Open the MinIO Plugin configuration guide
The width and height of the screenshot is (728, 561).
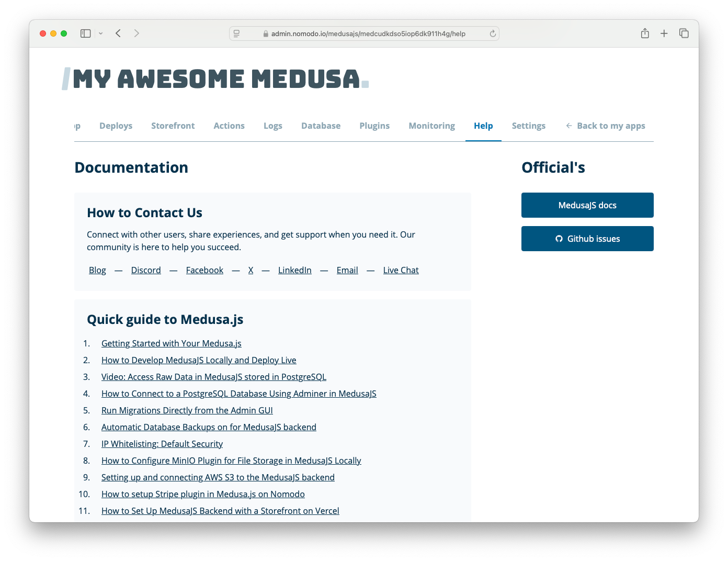[231, 461]
